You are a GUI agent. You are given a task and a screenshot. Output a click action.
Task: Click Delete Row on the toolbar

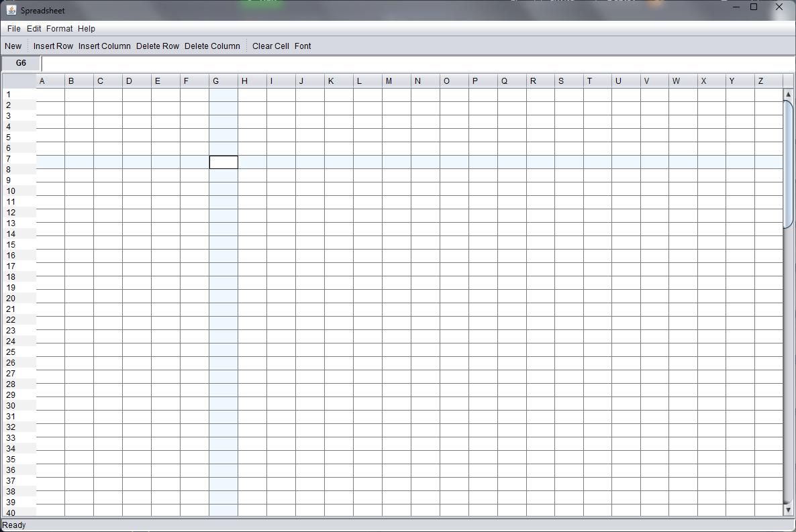tap(158, 46)
